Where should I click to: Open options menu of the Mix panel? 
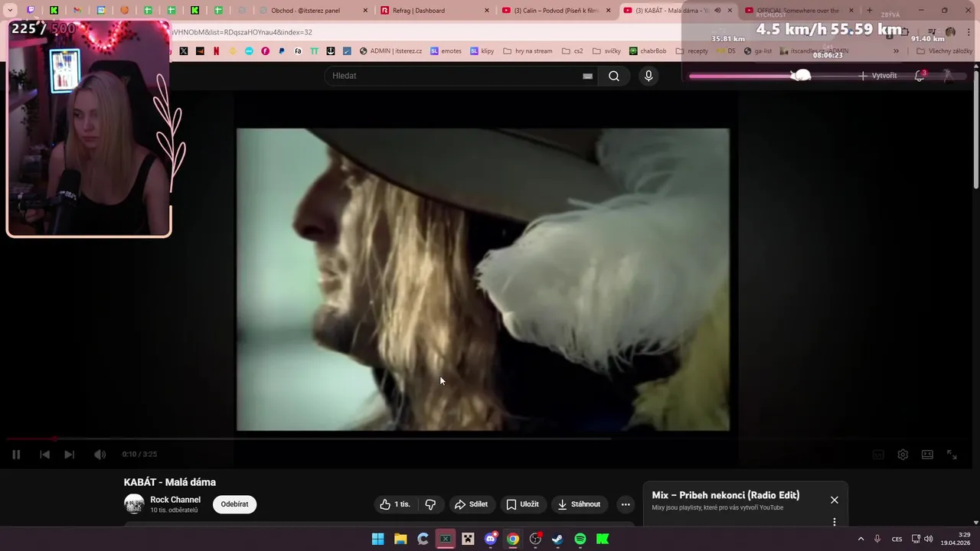tap(835, 522)
